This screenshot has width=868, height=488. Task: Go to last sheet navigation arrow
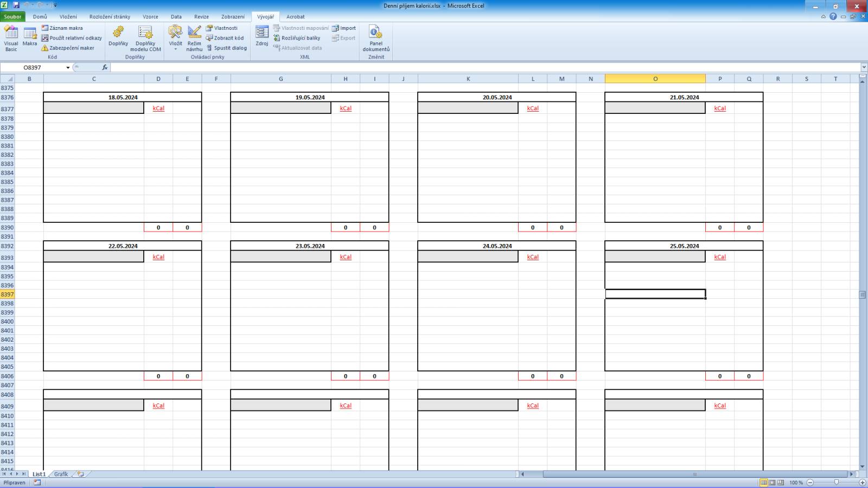(23, 474)
